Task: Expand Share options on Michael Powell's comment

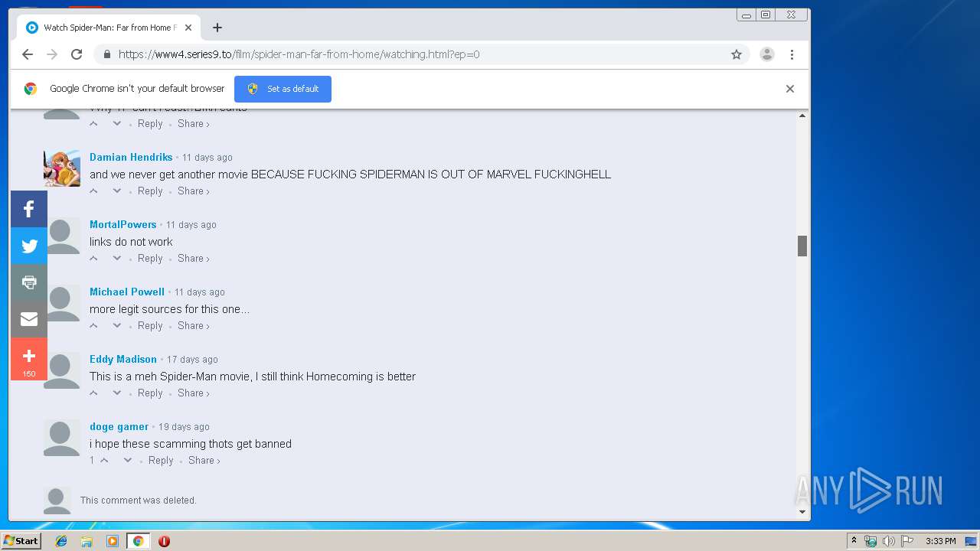Action: pyautogui.click(x=194, y=325)
